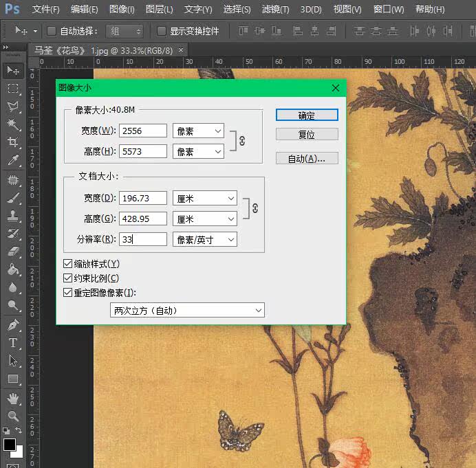Screen dimensions: 476x468
Task: Uncheck 重定图像像素(I) option
Action: tap(67, 293)
